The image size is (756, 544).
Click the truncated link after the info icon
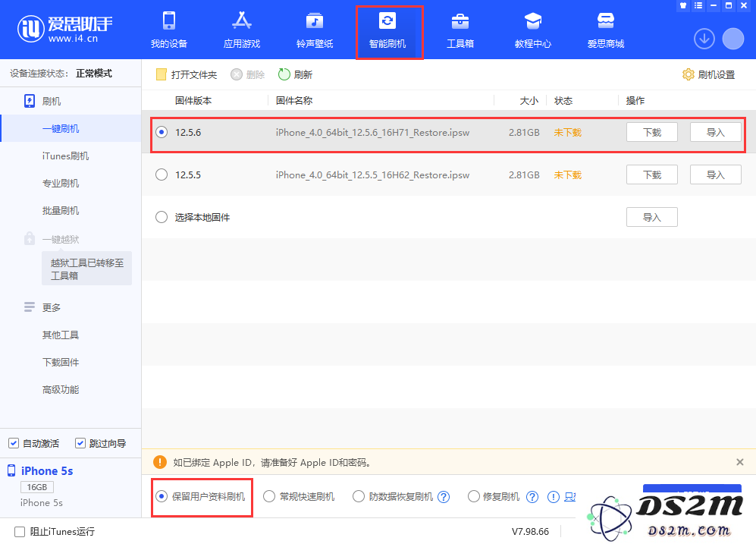[x=570, y=497]
